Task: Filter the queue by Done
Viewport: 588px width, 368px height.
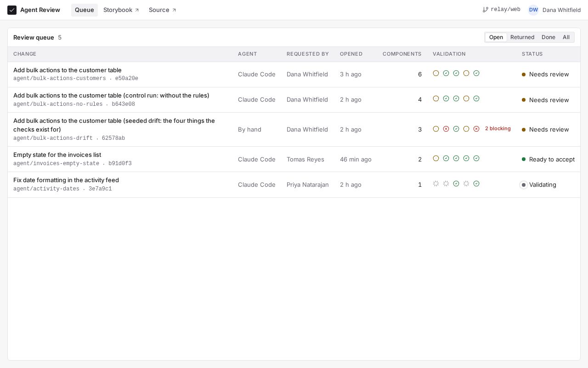Action: pos(548,37)
